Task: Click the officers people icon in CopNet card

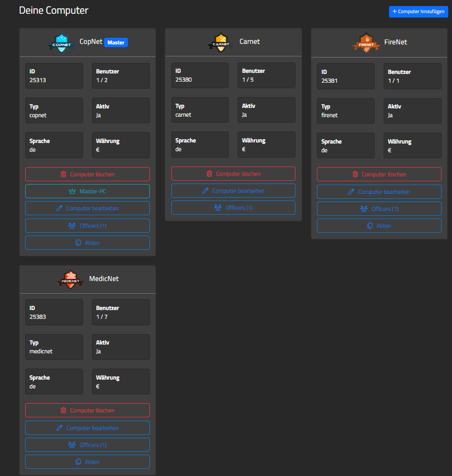Action: [72, 226]
